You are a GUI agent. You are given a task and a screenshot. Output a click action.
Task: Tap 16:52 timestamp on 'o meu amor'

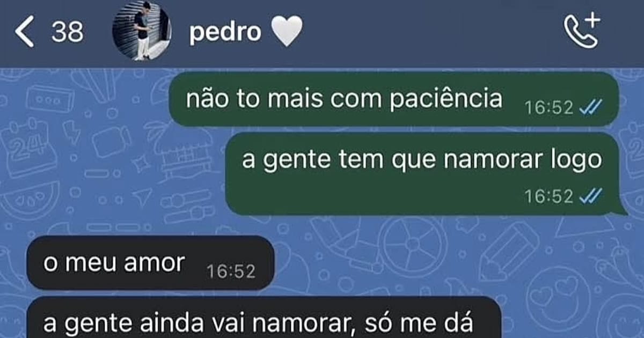pyautogui.click(x=231, y=272)
